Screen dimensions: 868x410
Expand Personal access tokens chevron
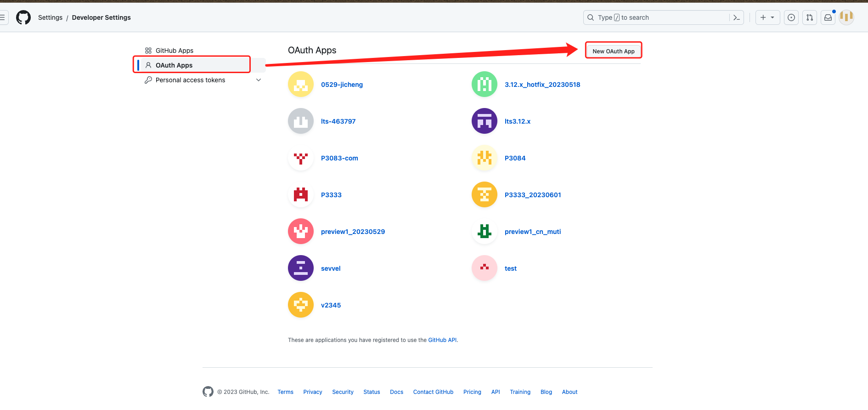coord(259,80)
